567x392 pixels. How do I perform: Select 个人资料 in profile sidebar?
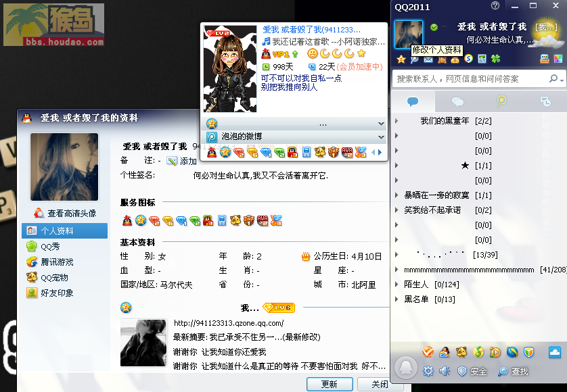65,231
